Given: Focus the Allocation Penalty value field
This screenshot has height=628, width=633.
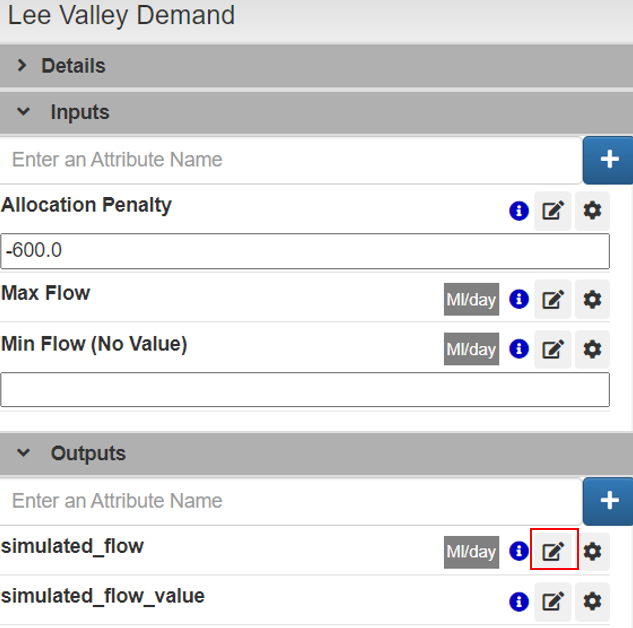Looking at the screenshot, I should point(305,251).
